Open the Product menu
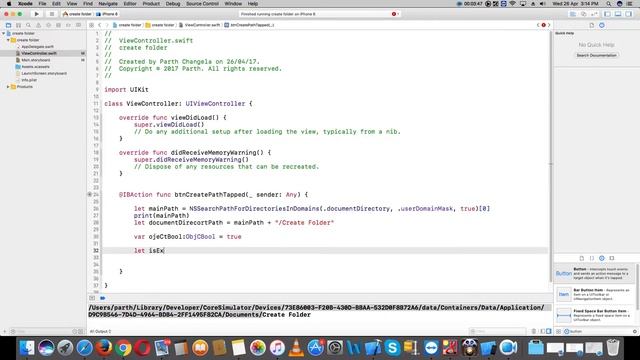The image size is (640, 360). [x=151, y=4]
